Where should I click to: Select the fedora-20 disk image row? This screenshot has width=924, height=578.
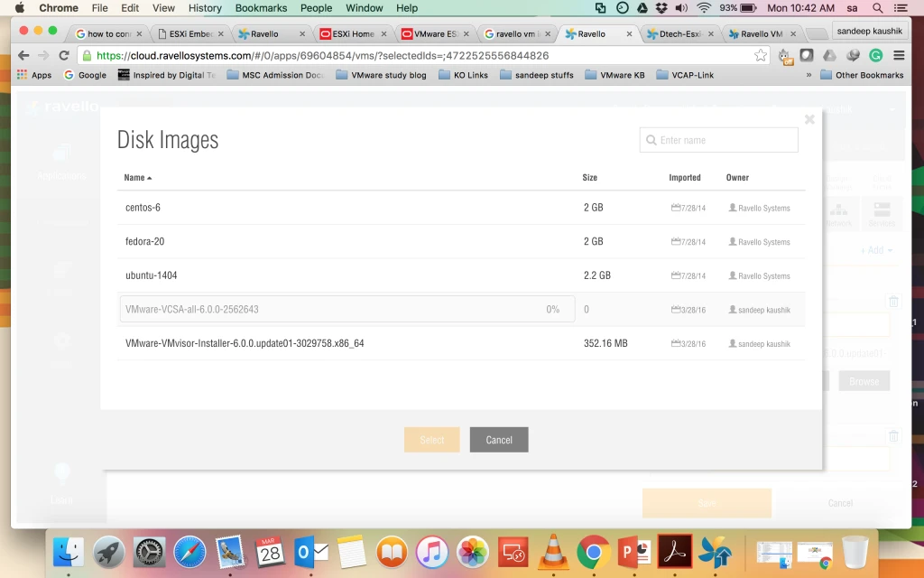[x=461, y=241]
